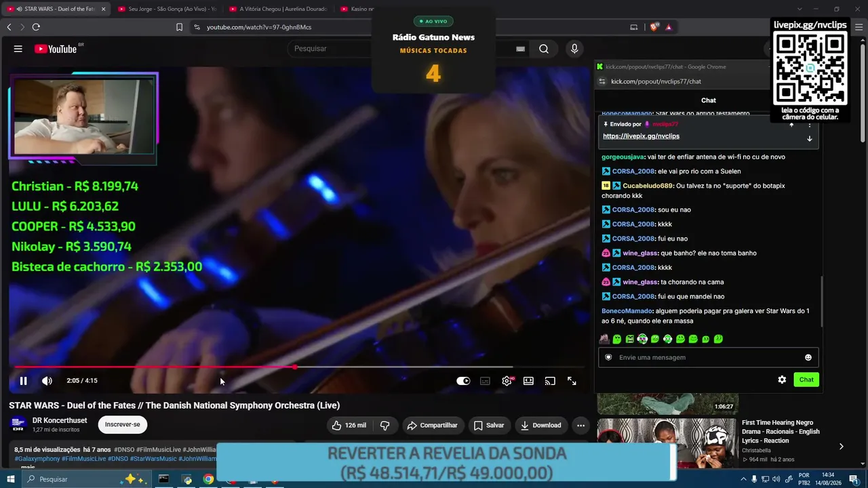
Task: Share the video via Compartilhar
Action: pos(432,426)
